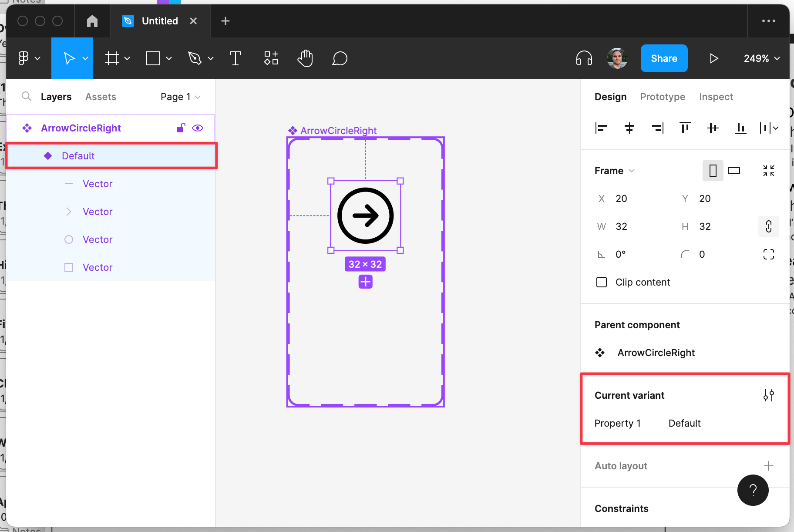794x532 pixels.
Task: Click the help question mark button
Action: (753, 490)
